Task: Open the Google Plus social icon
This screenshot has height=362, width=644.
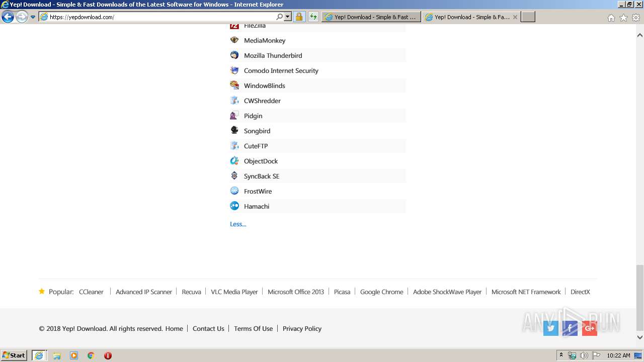Action: (589, 328)
